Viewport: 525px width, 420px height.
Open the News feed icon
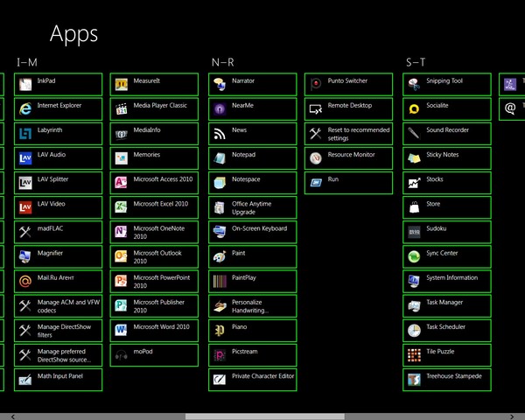(220, 134)
